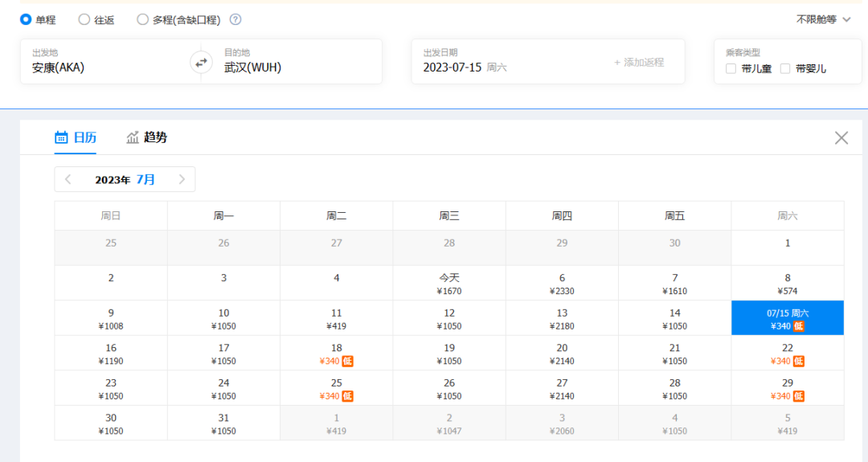The height and width of the screenshot is (462, 868).
Task: Go to previous month with left arrow
Action: [x=68, y=179]
